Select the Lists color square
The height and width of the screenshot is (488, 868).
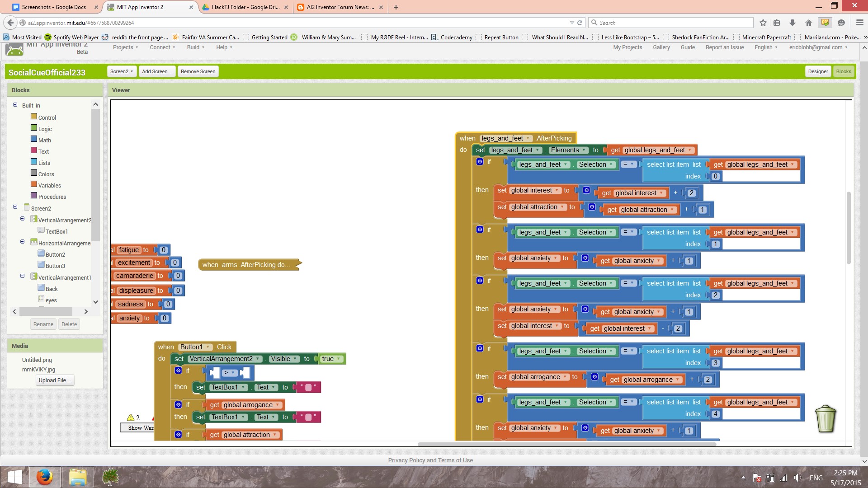(34, 162)
